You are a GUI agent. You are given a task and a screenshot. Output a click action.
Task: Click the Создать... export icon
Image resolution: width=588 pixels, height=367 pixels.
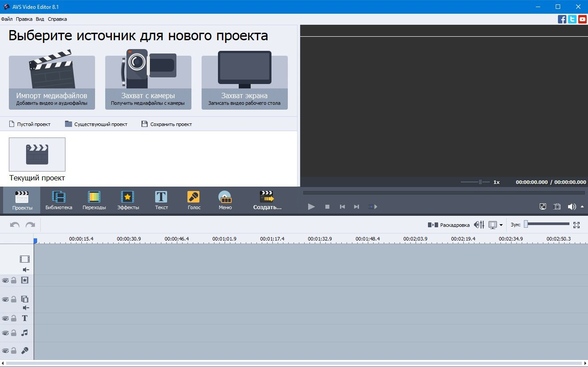coord(268,200)
